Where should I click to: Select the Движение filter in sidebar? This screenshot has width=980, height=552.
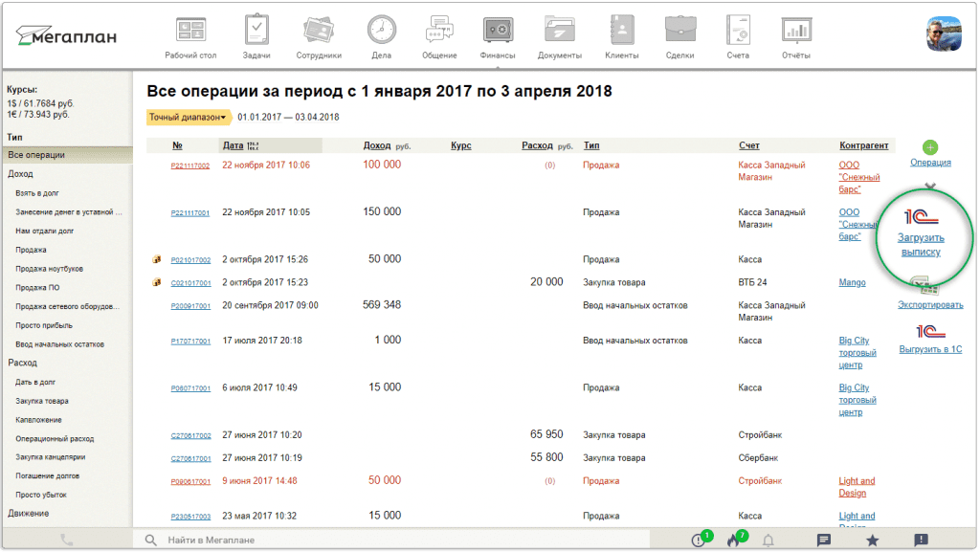[28, 514]
